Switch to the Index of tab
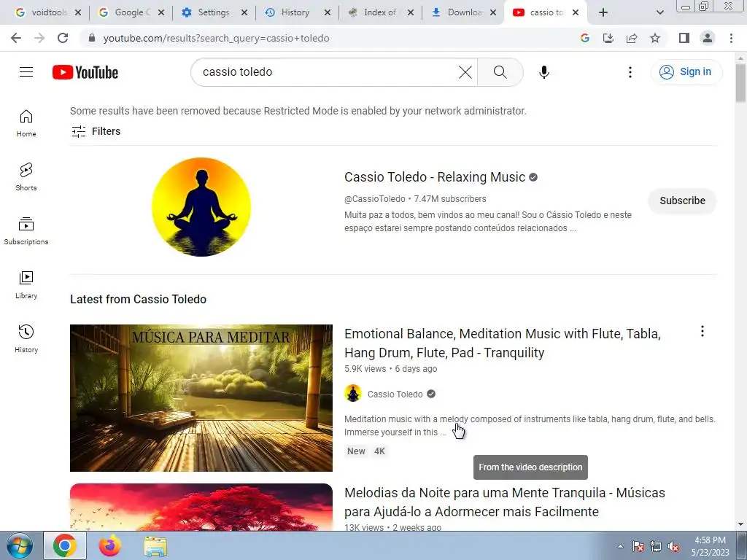Image resolution: width=747 pixels, height=560 pixels. click(373, 12)
